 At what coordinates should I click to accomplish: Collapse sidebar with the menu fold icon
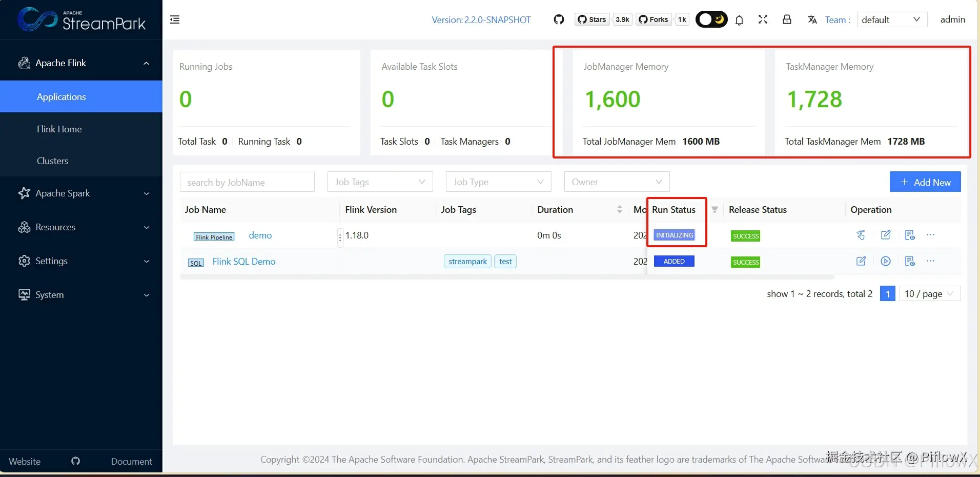[175, 19]
